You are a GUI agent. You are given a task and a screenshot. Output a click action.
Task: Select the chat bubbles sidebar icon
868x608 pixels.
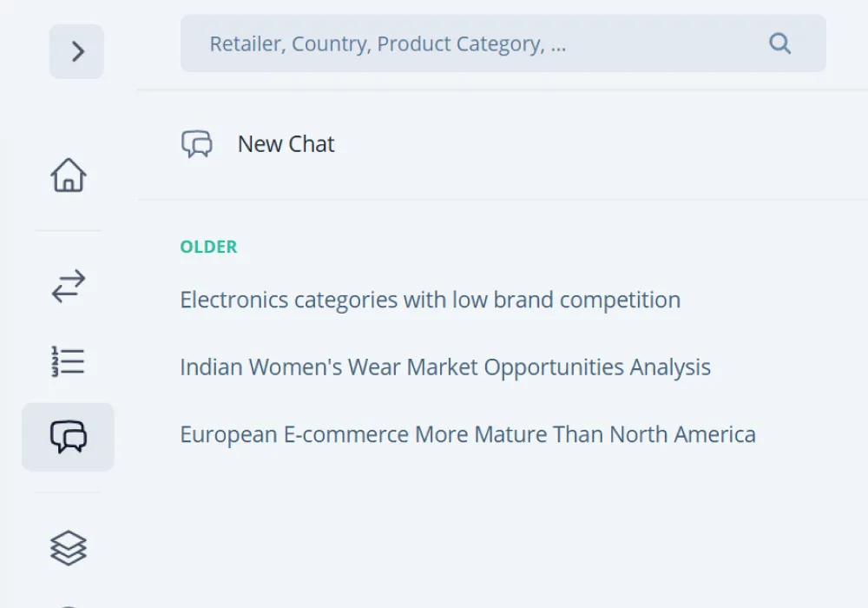[x=69, y=436]
